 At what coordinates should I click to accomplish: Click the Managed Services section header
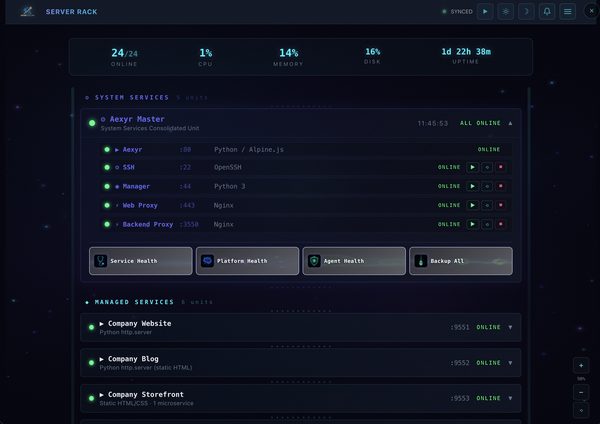pyautogui.click(x=134, y=302)
